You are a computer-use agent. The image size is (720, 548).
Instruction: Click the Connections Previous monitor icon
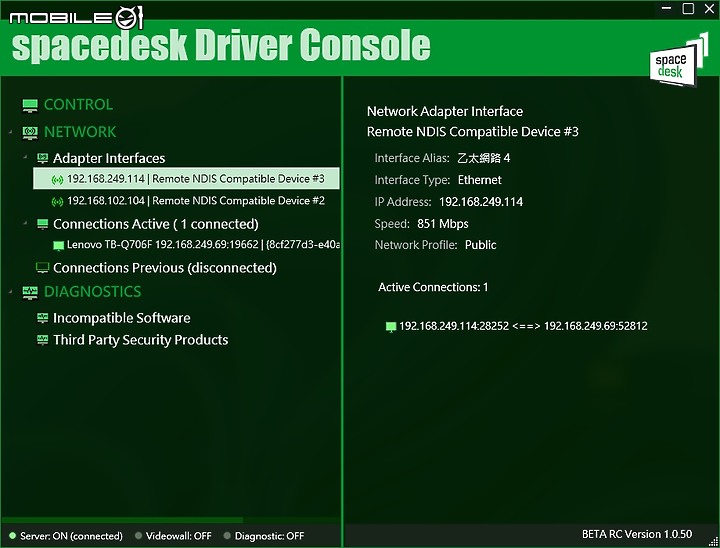pos(42,268)
